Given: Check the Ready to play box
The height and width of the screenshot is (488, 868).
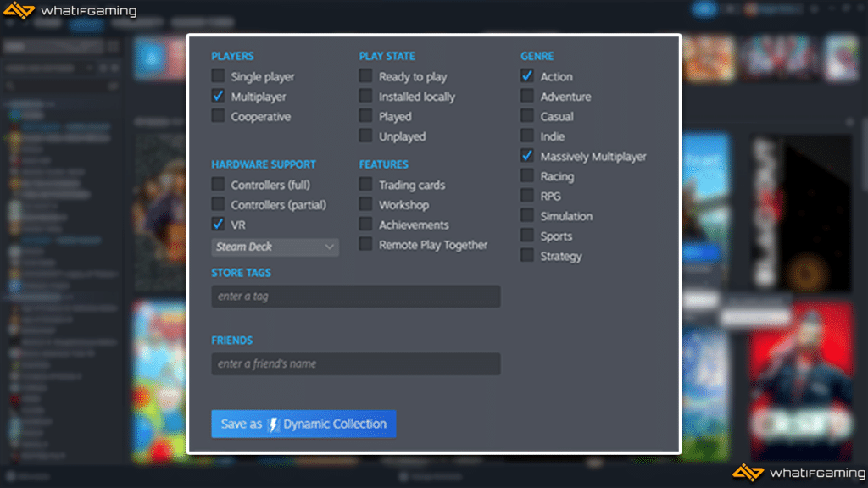Looking at the screenshot, I should coord(366,76).
